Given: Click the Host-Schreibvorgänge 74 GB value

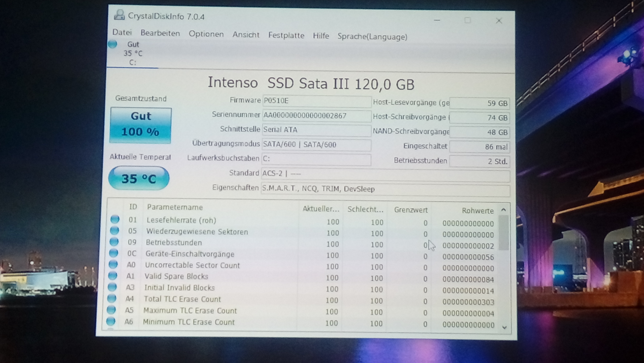Looking at the screenshot, I should (479, 118).
